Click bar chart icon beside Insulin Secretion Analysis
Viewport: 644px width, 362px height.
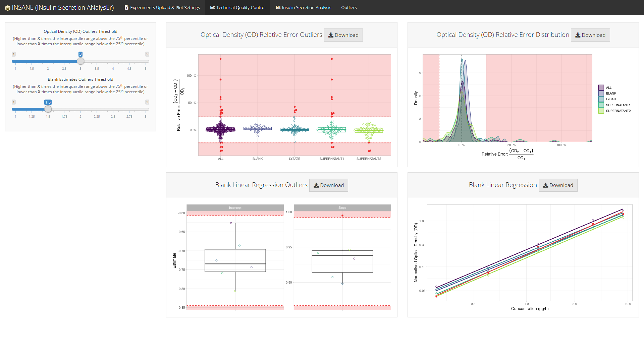278,7
